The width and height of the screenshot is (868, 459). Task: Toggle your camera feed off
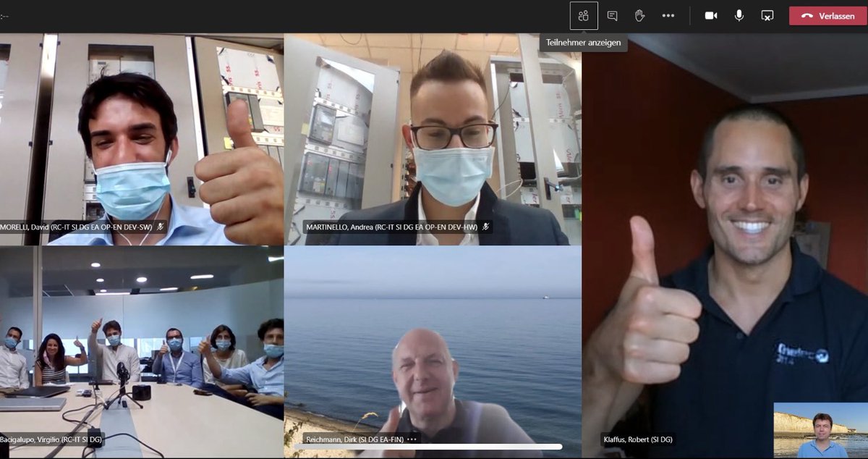(x=710, y=15)
